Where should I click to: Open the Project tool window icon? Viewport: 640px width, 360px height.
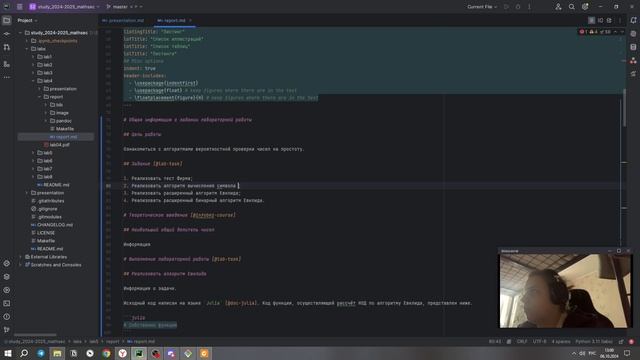pyautogui.click(x=7, y=20)
